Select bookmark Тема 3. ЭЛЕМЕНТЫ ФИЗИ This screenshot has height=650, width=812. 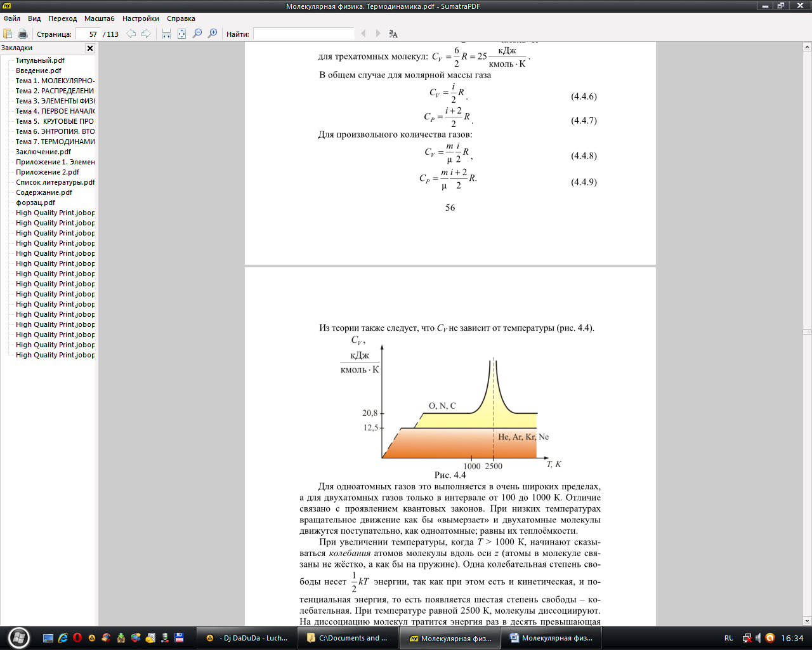55,101
